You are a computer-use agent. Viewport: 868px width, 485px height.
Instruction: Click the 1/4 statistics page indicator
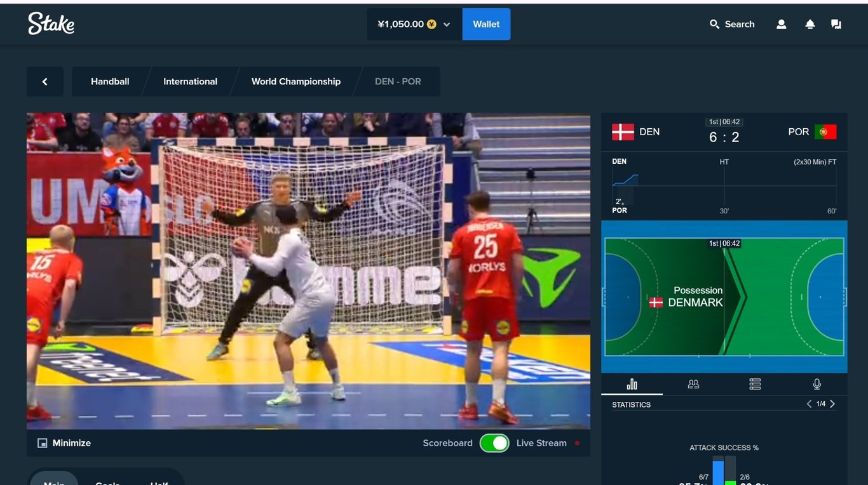tap(821, 404)
